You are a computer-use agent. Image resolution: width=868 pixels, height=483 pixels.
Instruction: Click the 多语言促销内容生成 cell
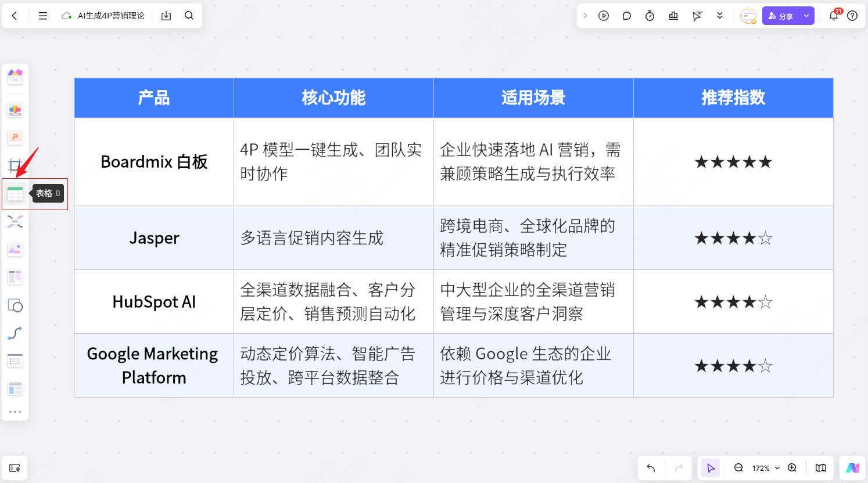(x=333, y=238)
